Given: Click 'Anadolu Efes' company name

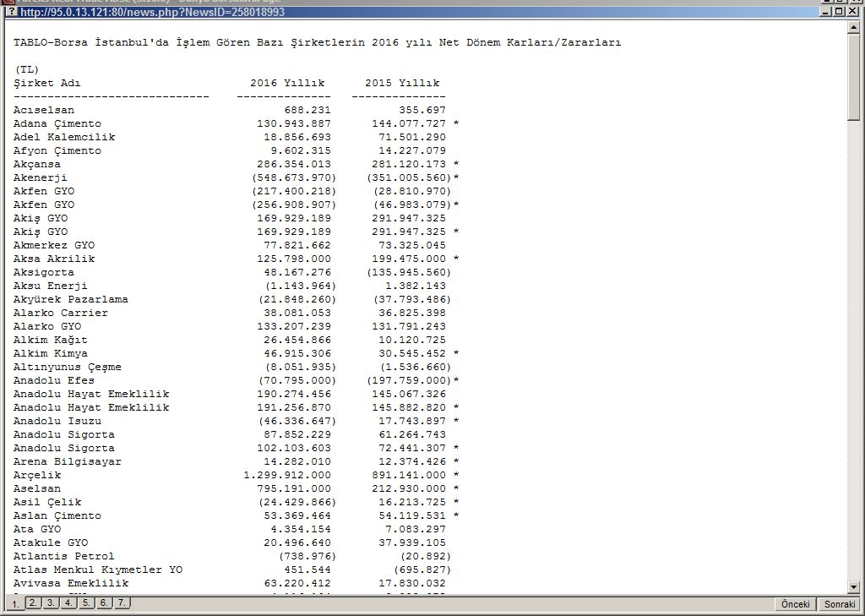Looking at the screenshot, I should coord(54,380).
